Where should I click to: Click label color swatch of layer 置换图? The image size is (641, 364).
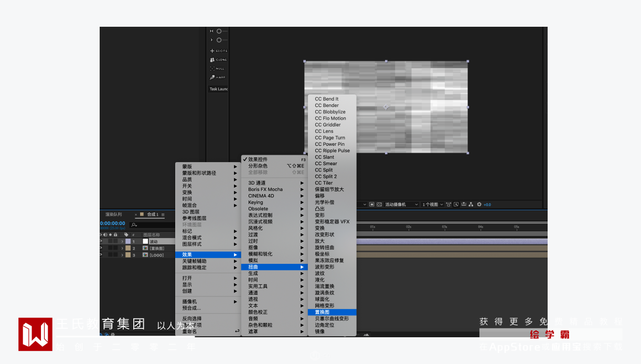point(128,248)
